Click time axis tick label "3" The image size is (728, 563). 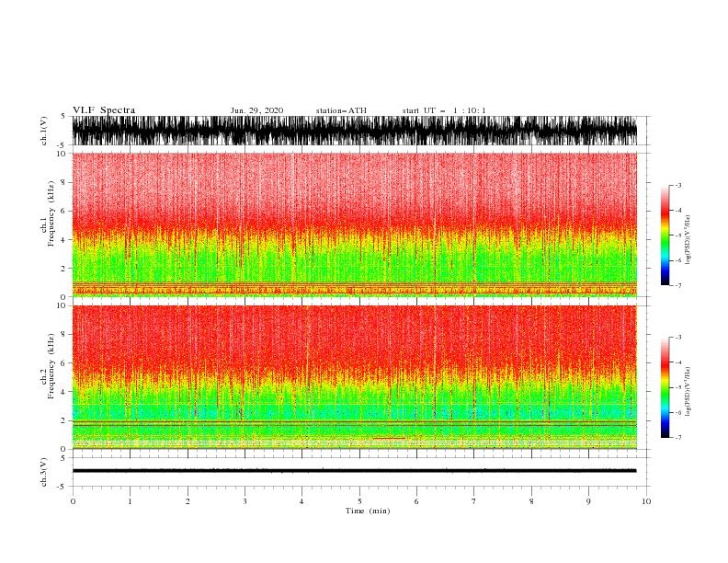(x=245, y=501)
